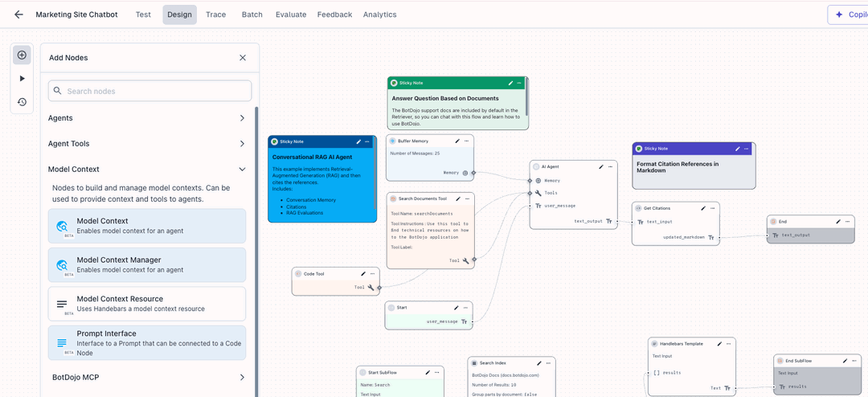Open the Trace tab

point(216,15)
